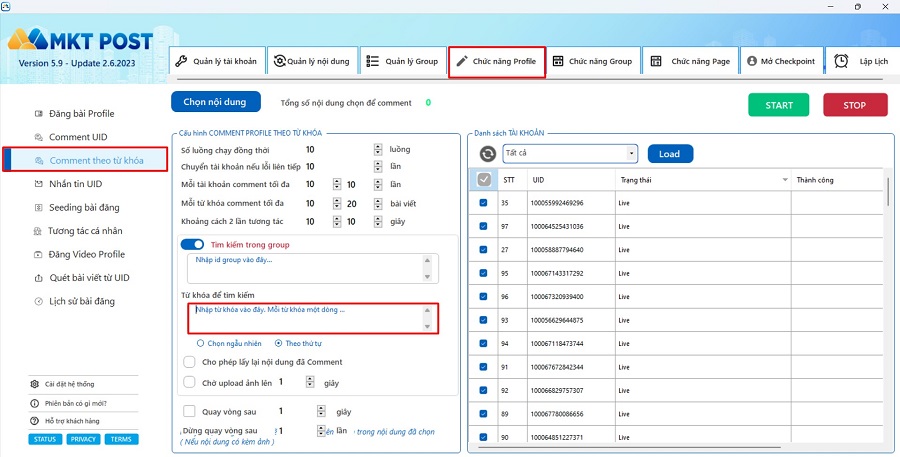Adjust Mỗi từ khóa comment maximum stepper (20)
This screenshot has height=457, width=900.
pos(378,203)
